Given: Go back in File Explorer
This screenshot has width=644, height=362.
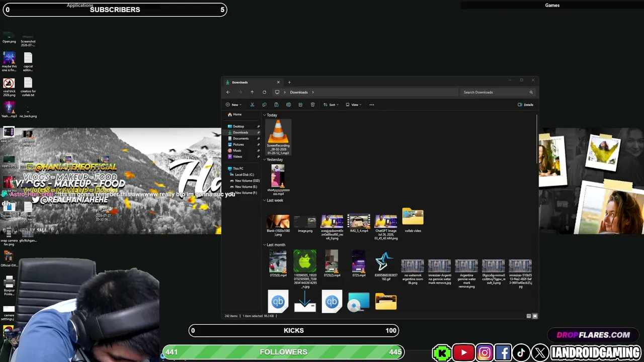Looking at the screenshot, I should click(x=228, y=92).
